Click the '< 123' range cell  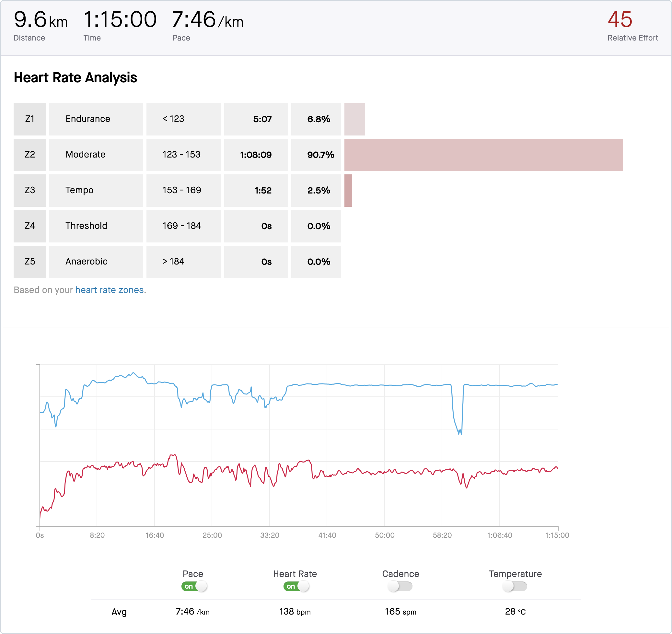pos(183,119)
